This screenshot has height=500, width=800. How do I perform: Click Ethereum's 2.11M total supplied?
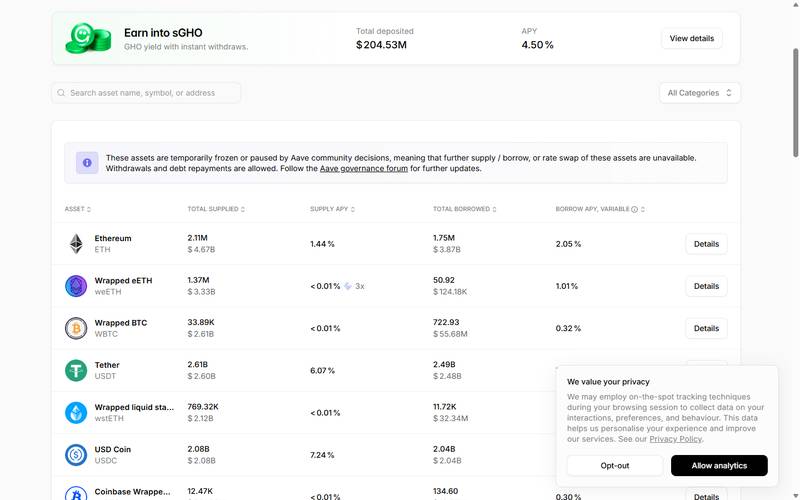197,238
